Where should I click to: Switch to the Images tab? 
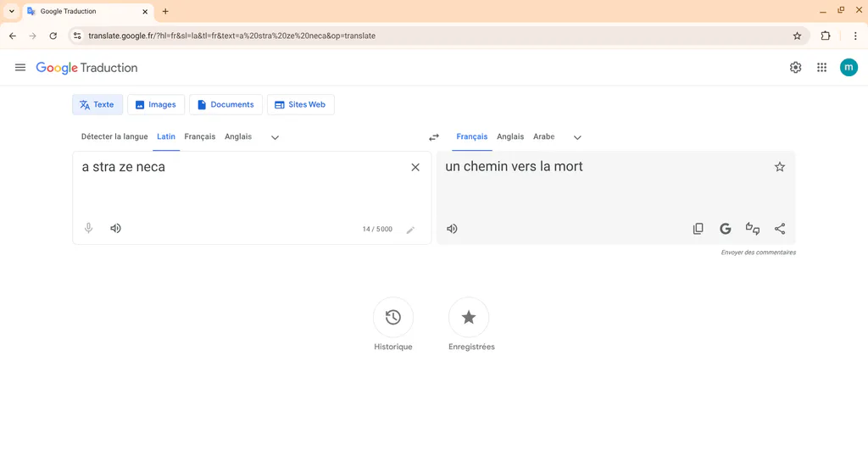[156, 104]
